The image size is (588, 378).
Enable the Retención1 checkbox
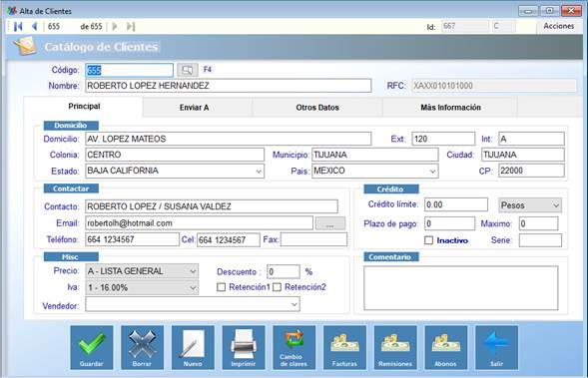(x=222, y=287)
